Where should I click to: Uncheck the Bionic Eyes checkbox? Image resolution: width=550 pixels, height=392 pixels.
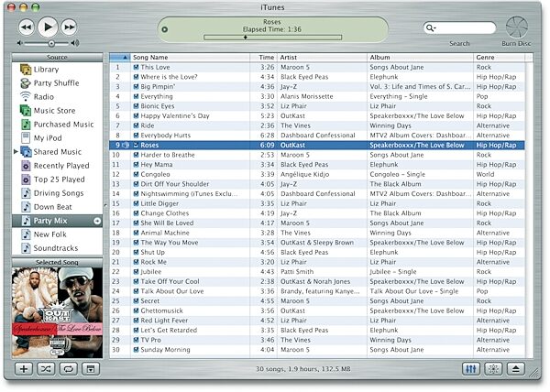[136, 106]
